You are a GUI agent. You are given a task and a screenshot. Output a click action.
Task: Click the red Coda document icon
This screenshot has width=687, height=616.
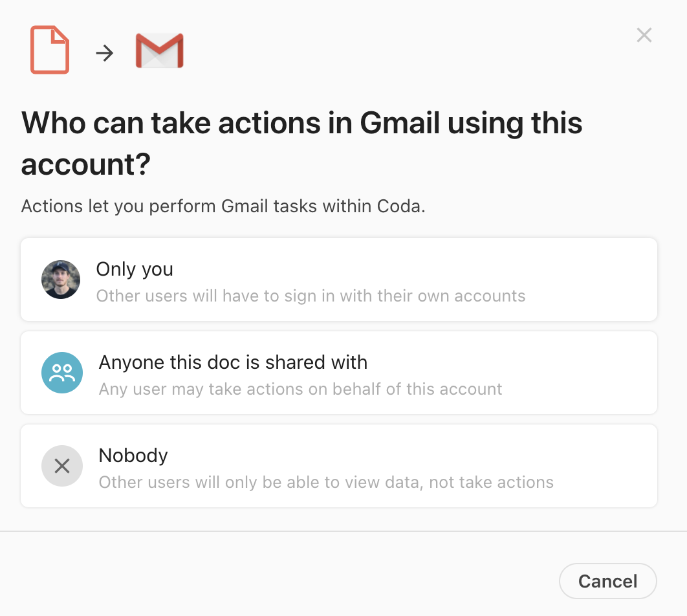50,50
